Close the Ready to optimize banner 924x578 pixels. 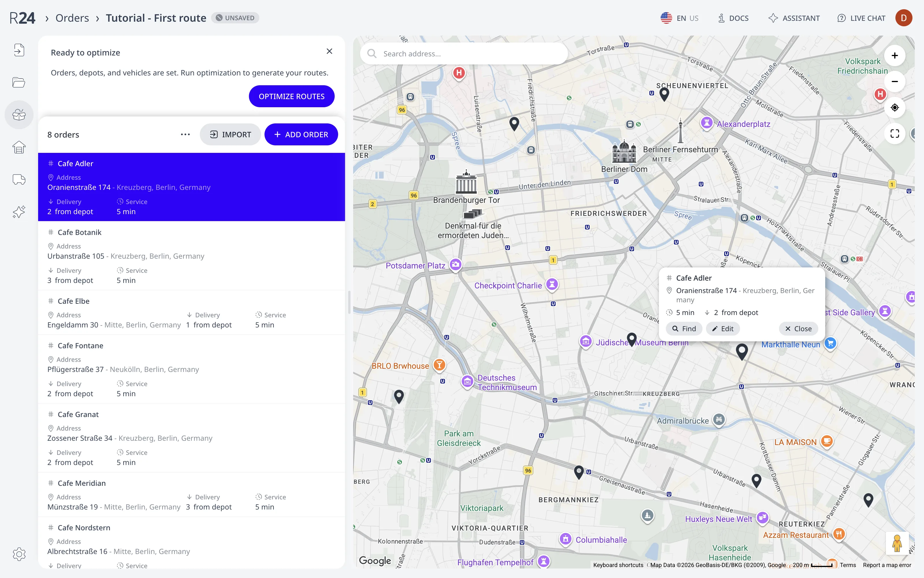click(329, 51)
